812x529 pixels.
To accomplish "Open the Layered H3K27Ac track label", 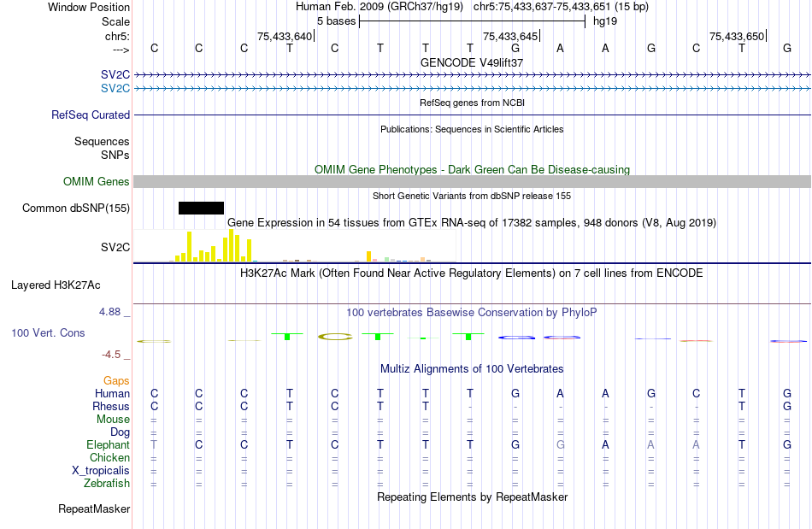I will [x=56, y=285].
